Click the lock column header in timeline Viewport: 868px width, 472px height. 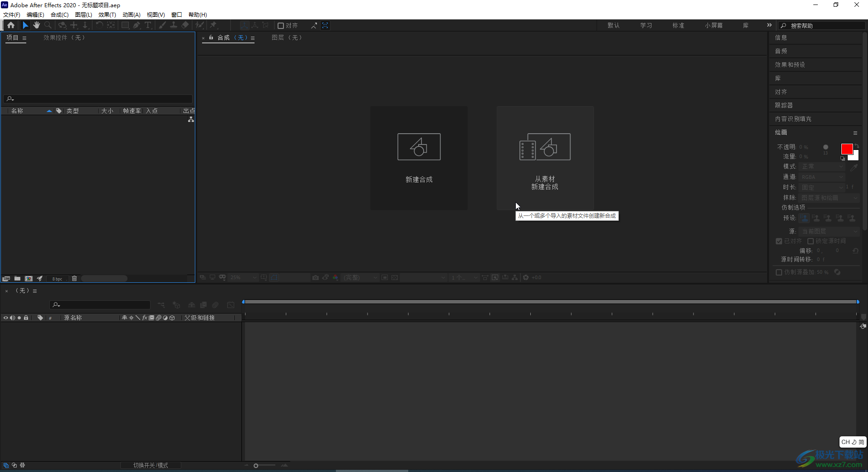[x=26, y=318]
